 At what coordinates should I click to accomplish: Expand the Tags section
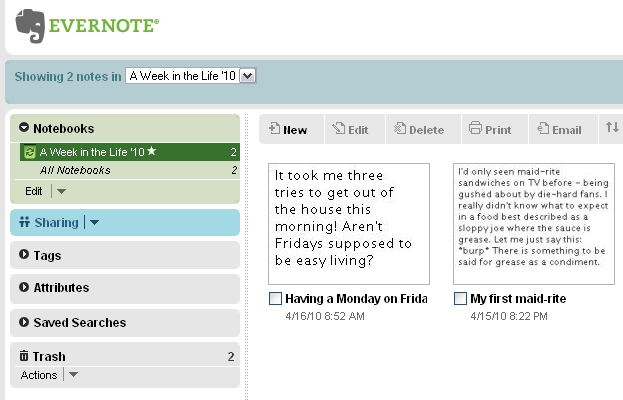pyautogui.click(x=46, y=255)
